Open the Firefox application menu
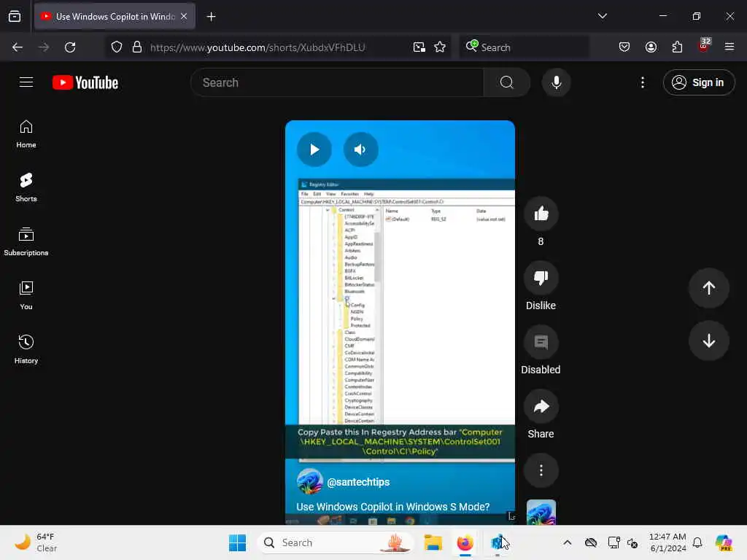Viewport: 747px width, 560px height. tap(729, 47)
